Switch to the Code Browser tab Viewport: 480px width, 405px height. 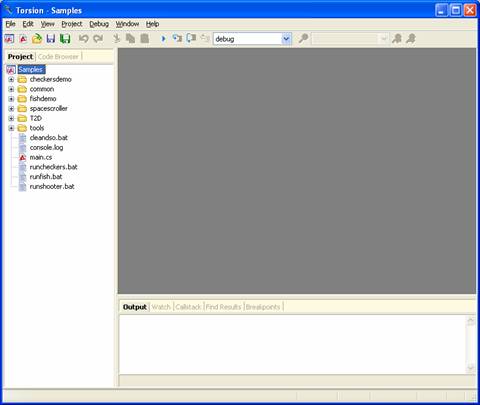pos(58,57)
